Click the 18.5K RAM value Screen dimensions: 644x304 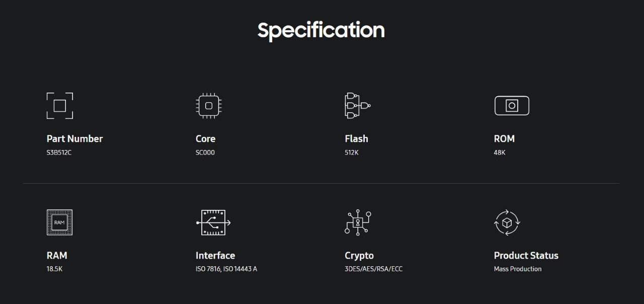(x=54, y=269)
